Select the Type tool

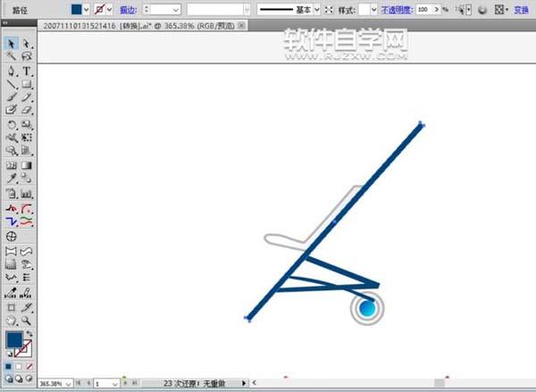(x=26, y=71)
